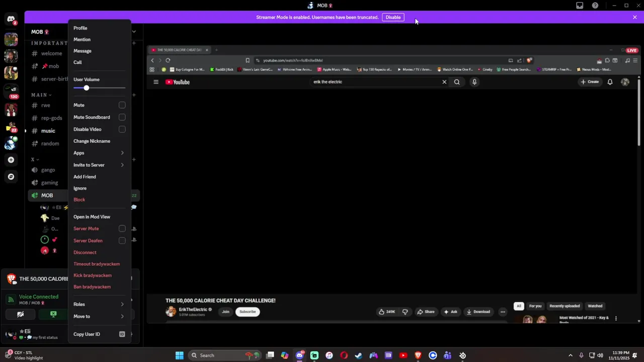
Task: Choose Call from context menu
Action: (x=77, y=62)
